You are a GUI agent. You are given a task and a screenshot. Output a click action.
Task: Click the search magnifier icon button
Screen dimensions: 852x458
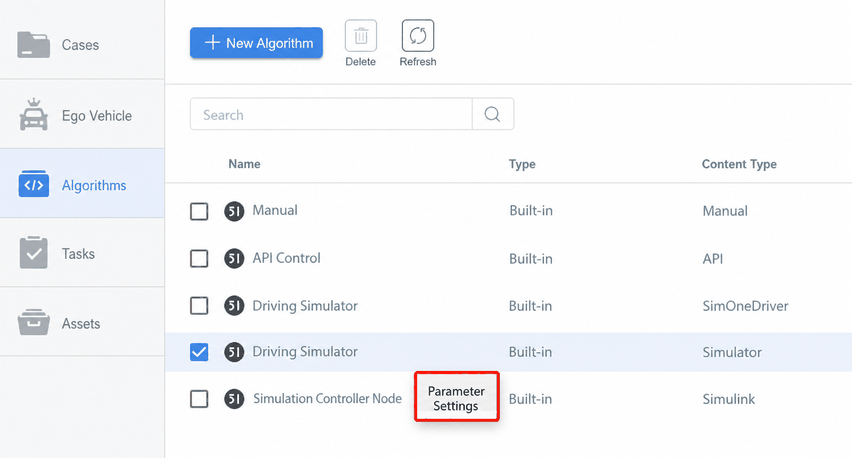[x=493, y=114]
